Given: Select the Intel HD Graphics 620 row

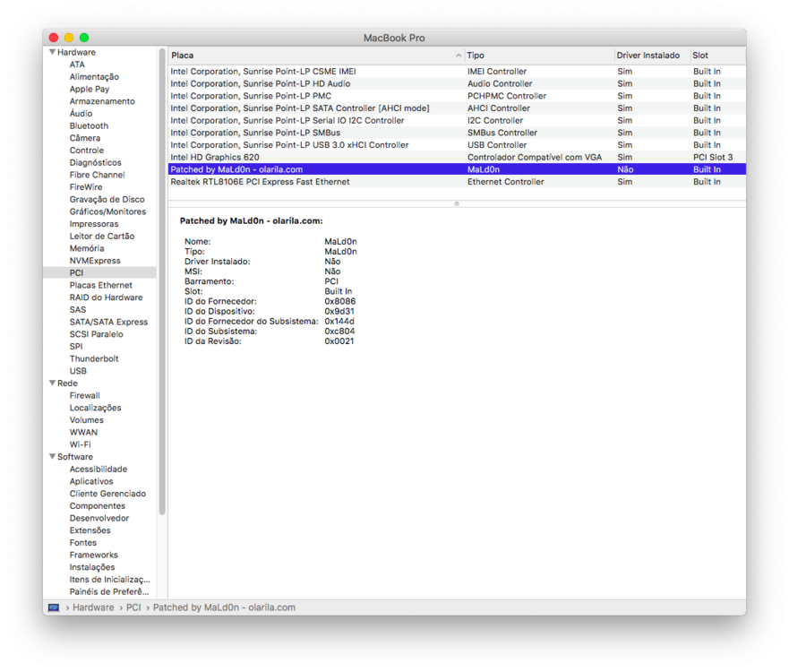Looking at the screenshot, I should pos(215,157).
